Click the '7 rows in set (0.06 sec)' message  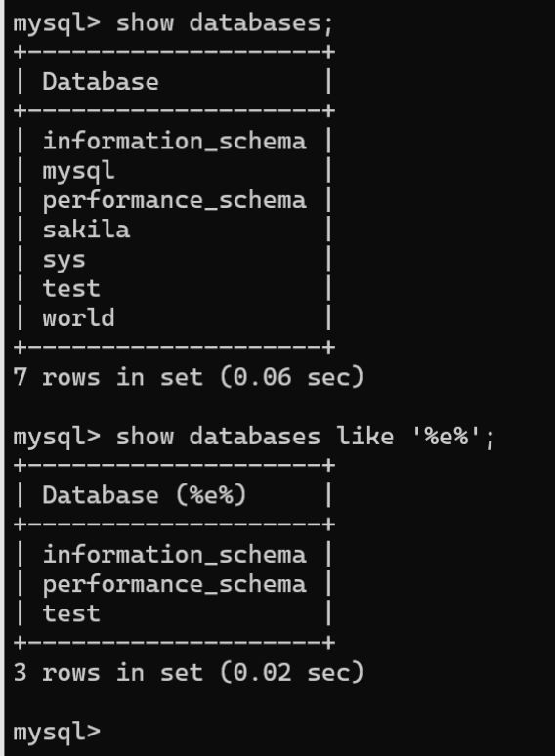tap(188, 377)
